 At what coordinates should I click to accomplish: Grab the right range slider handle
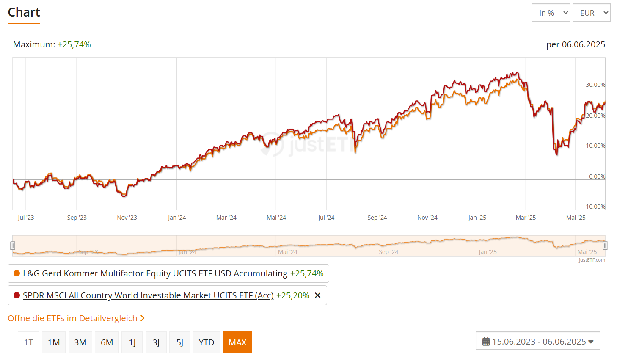[605, 245]
